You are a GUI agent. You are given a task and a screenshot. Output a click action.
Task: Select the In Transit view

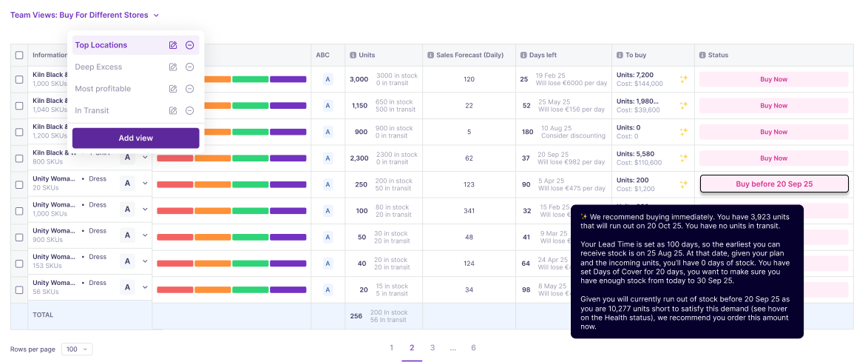[92, 110]
